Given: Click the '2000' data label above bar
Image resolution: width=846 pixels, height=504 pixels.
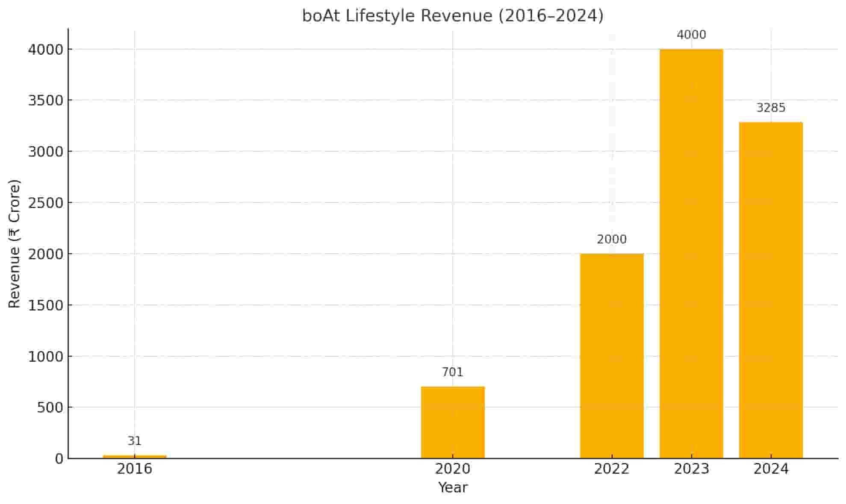Looking at the screenshot, I should click(x=612, y=239).
